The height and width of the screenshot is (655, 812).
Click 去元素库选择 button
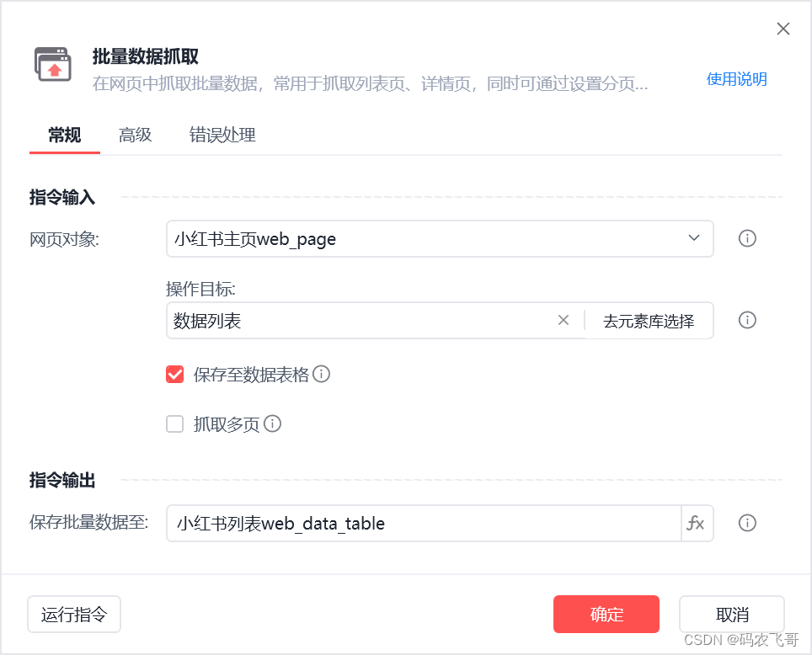tap(649, 321)
